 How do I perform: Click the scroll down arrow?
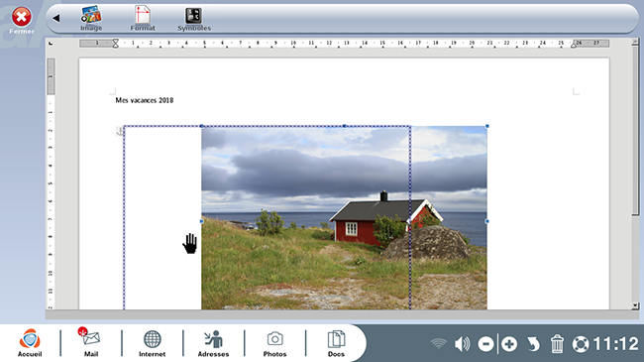pyautogui.click(x=635, y=305)
